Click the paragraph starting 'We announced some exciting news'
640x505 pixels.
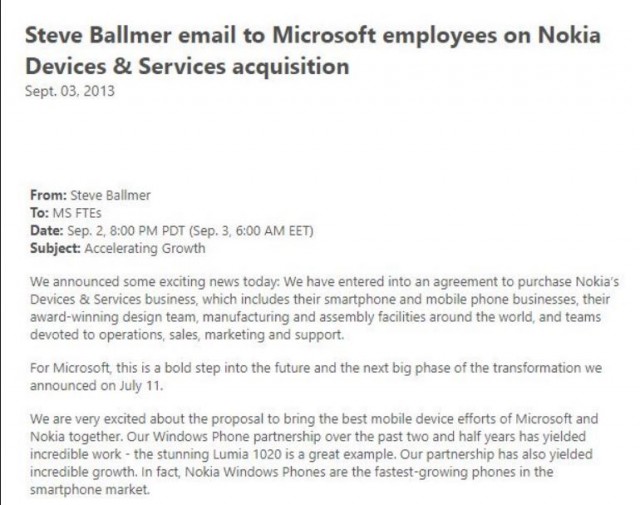pos(324,308)
